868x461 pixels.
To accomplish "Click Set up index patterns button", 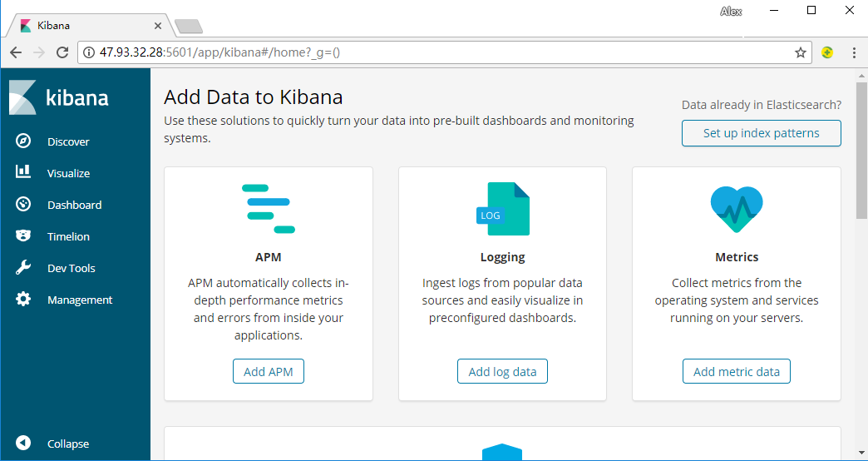I will (x=761, y=133).
